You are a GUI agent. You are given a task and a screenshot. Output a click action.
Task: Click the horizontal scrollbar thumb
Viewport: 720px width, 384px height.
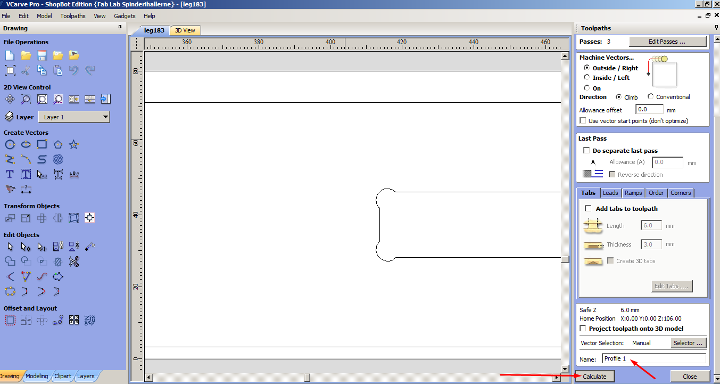point(306,378)
